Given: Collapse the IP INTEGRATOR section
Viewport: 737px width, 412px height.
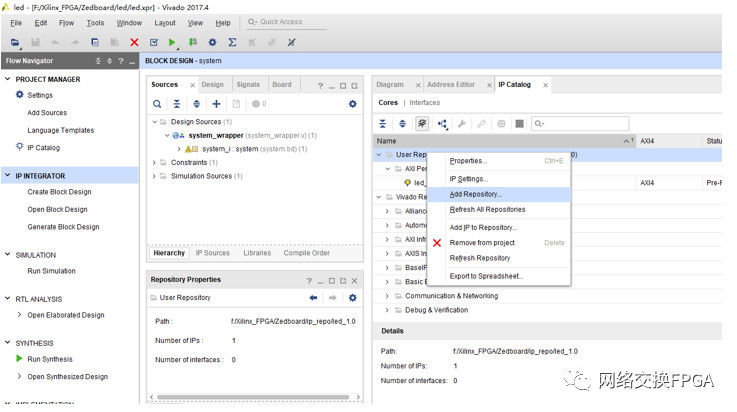Looking at the screenshot, I should click(8, 175).
